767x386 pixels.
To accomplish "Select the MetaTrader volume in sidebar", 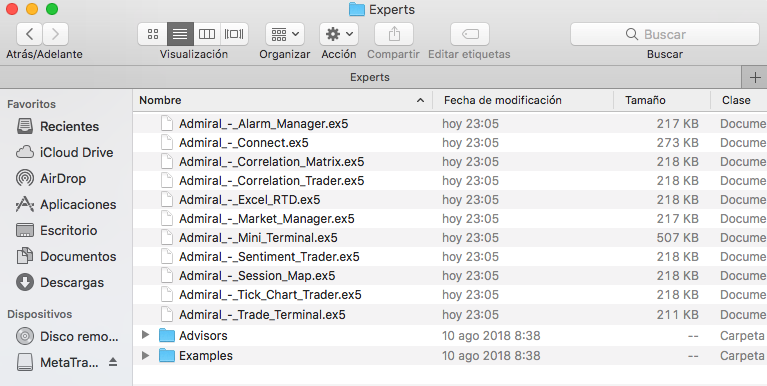I will point(57,362).
